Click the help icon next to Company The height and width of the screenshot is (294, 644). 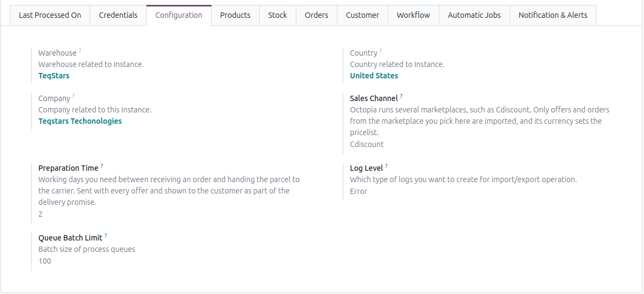[73, 96]
